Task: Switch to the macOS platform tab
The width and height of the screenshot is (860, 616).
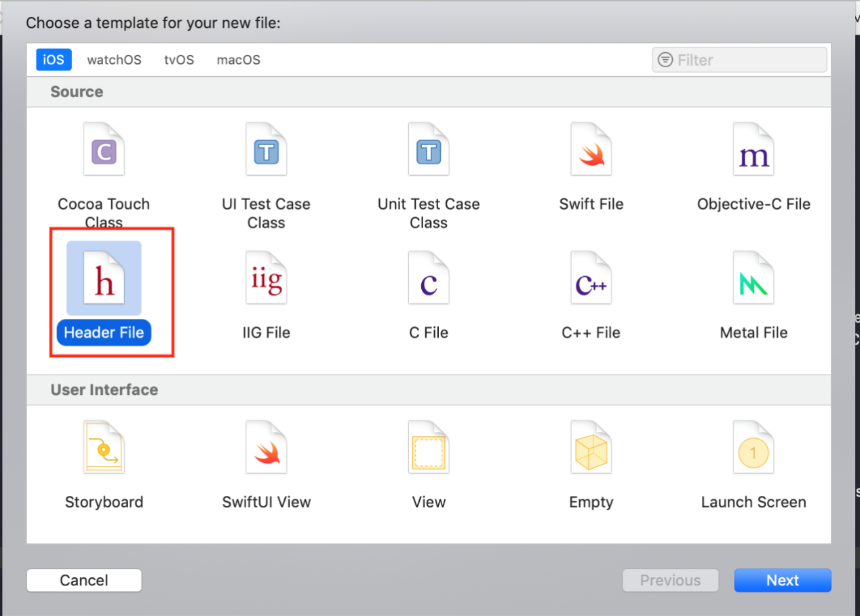Action: pyautogui.click(x=238, y=60)
